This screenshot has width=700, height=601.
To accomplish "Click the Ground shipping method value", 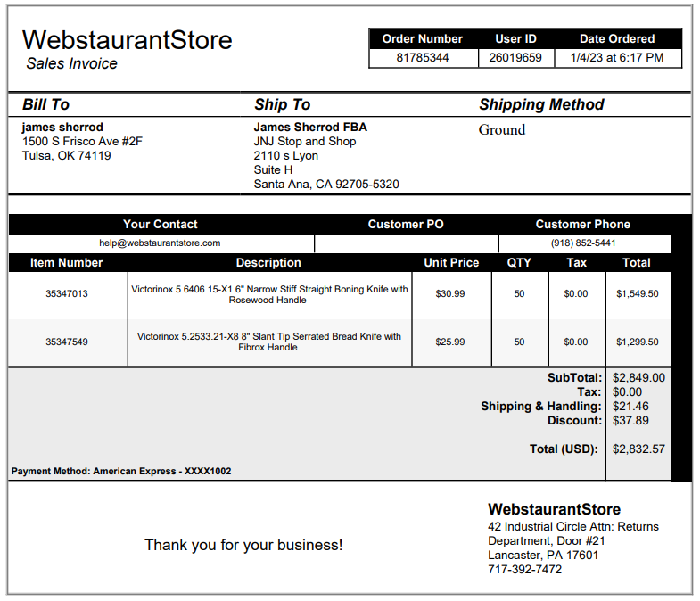I will click(x=502, y=130).
